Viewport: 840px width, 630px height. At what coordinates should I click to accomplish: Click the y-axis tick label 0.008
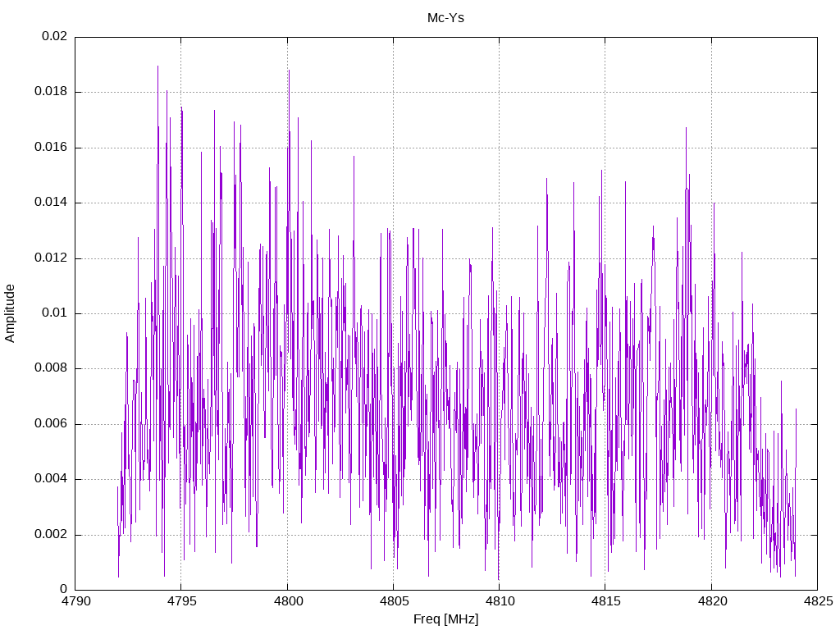[51, 367]
